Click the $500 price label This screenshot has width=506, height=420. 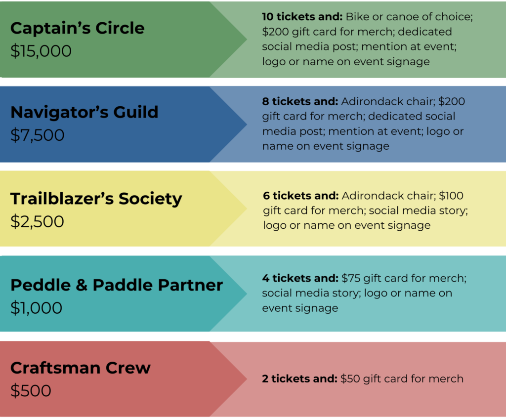pyautogui.click(x=31, y=391)
